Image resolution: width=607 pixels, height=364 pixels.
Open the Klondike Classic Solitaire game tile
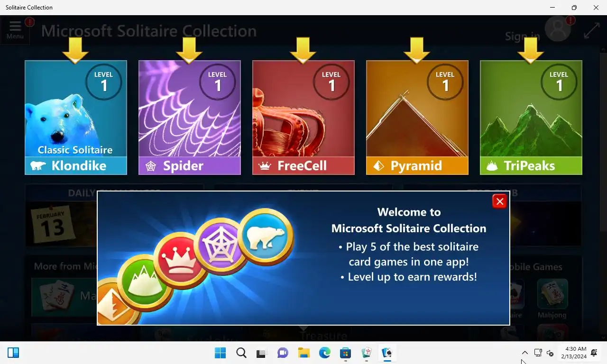pyautogui.click(x=76, y=118)
